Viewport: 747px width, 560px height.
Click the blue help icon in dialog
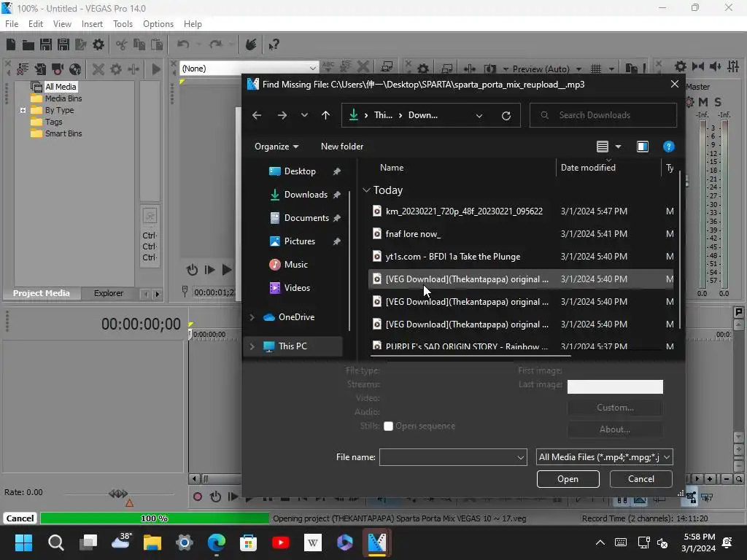(x=669, y=147)
